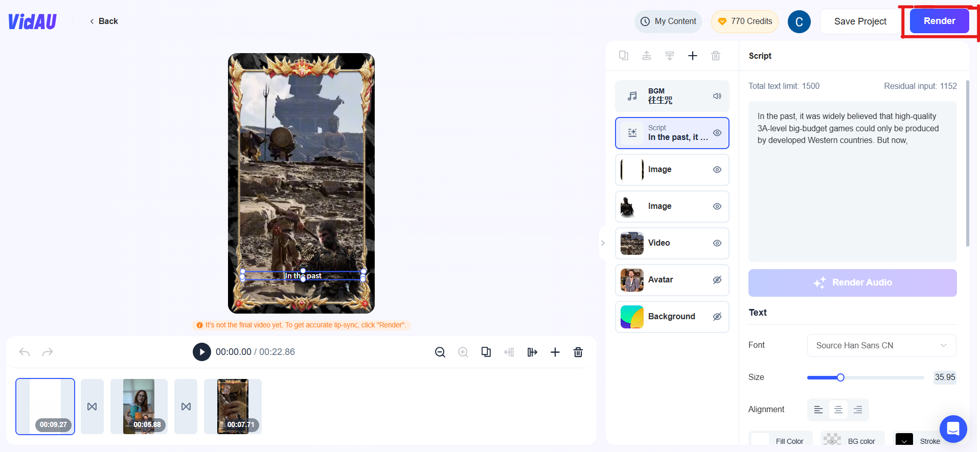
Task: Collapse the right panel with chevron arrow
Action: 603,243
